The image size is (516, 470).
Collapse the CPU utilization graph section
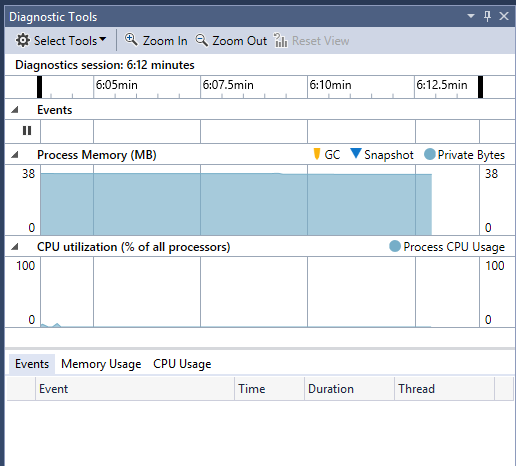[x=15, y=247]
